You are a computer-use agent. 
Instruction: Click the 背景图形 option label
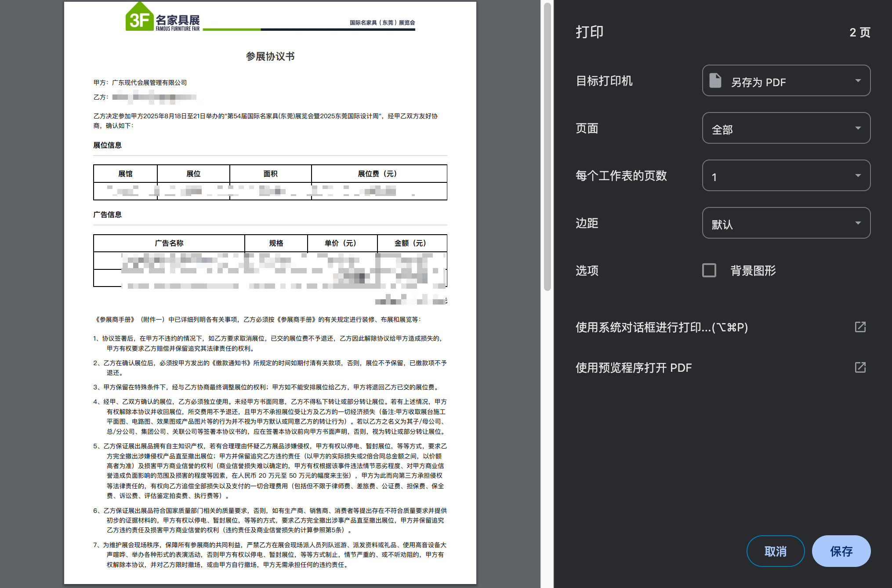coord(753,271)
